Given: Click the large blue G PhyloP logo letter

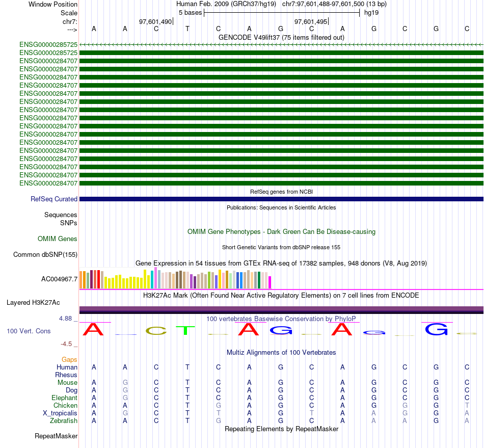Looking at the screenshot, I should 436,329.
